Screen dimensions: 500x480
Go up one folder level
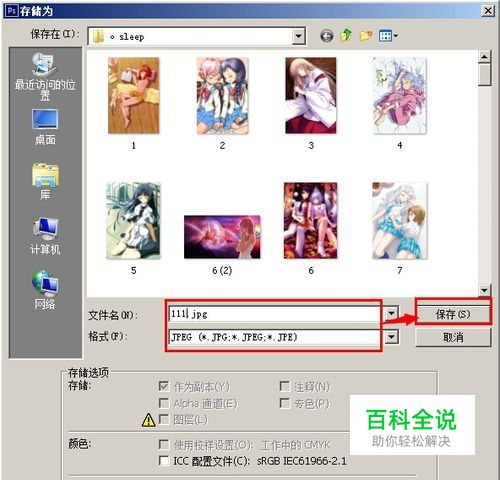pyautogui.click(x=346, y=35)
